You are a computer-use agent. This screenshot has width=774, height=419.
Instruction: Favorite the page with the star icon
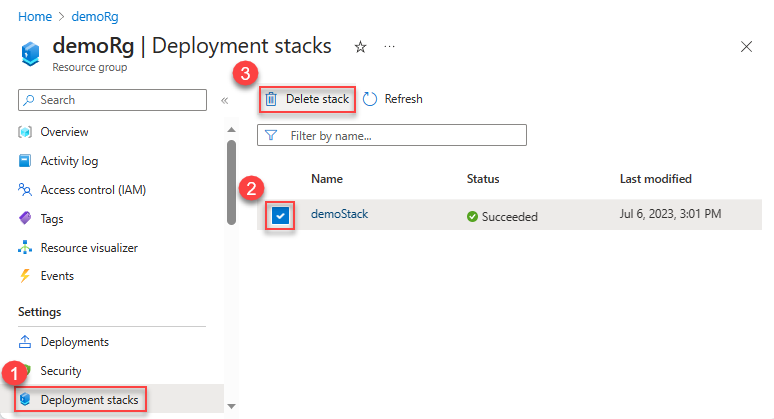(x=361, y=47)
